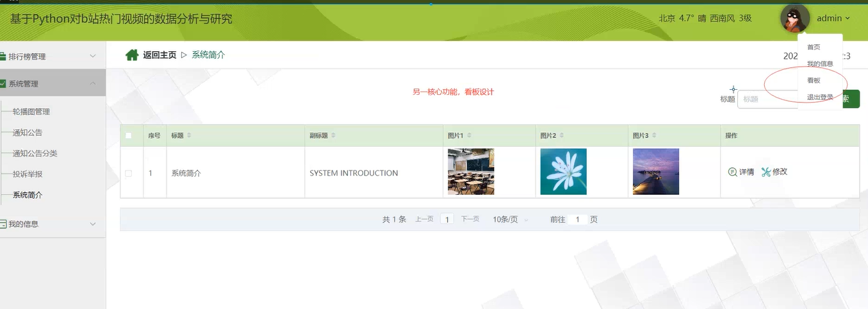Click the 前往 page number input
Viewport: 868px width, 309px height.
tap(578, 219)
